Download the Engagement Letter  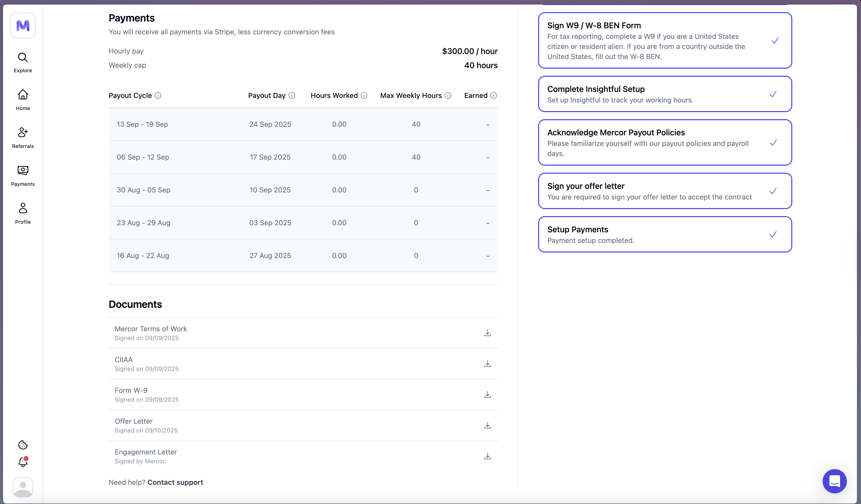pos(488,456)
